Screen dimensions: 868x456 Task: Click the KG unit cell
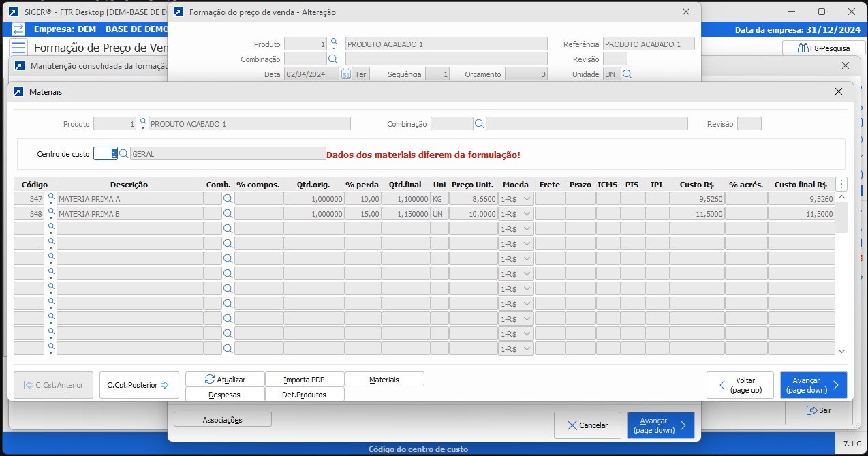[439, 198]
